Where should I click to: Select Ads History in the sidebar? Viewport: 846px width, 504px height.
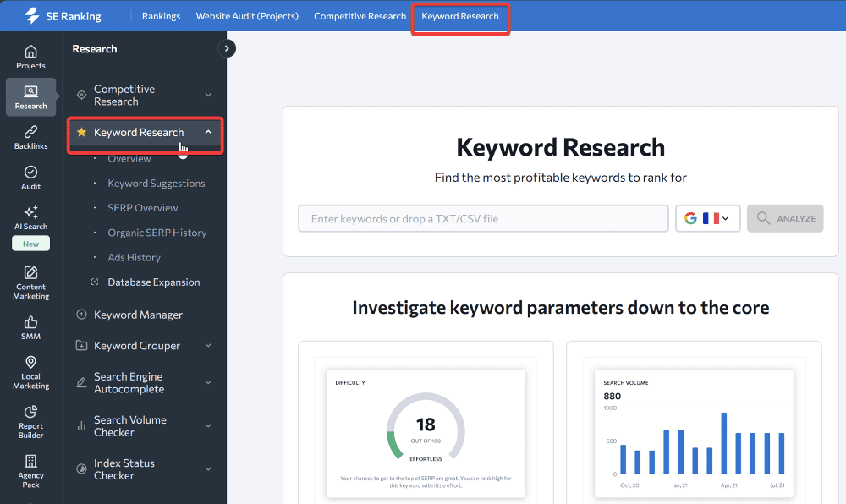pyautogui.click(x=135, y=258)
